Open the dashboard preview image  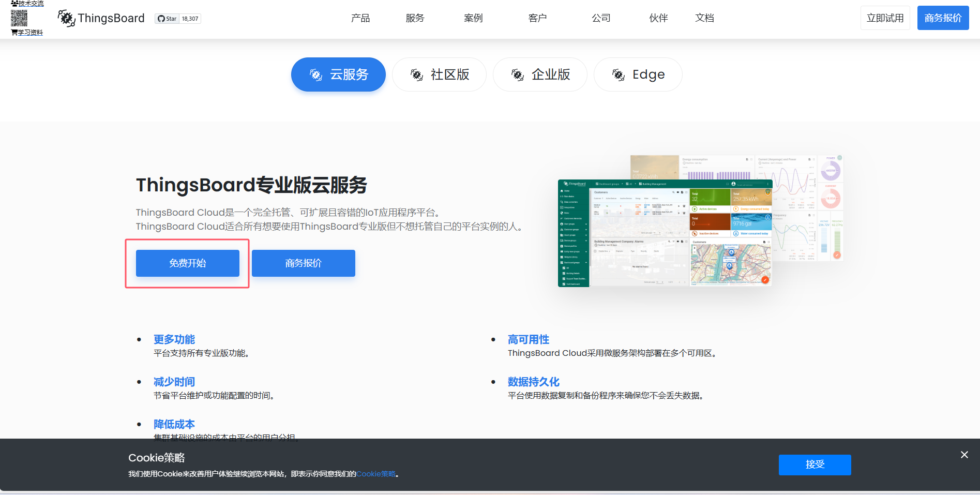pos(701,221)
